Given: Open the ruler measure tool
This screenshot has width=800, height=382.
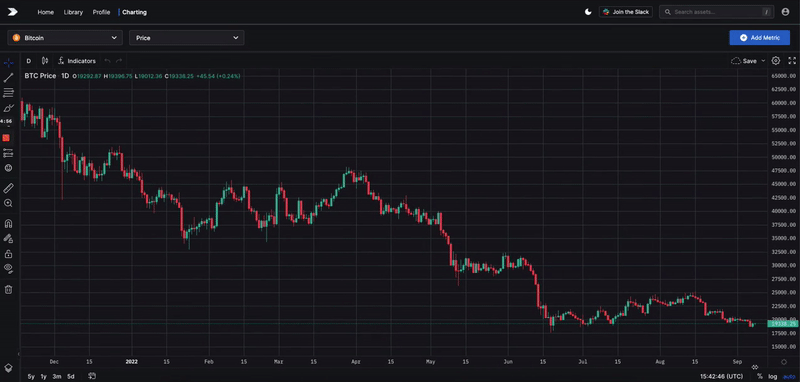Looking at the screenshot, I should 8,188.
